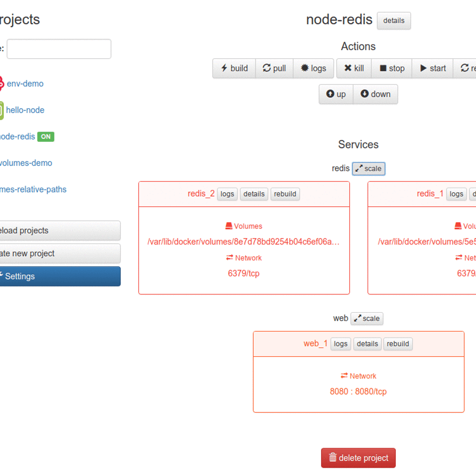This screenshot has height=476, width=476.
Task: Delete the node-redis project
Action: [358, 458]
